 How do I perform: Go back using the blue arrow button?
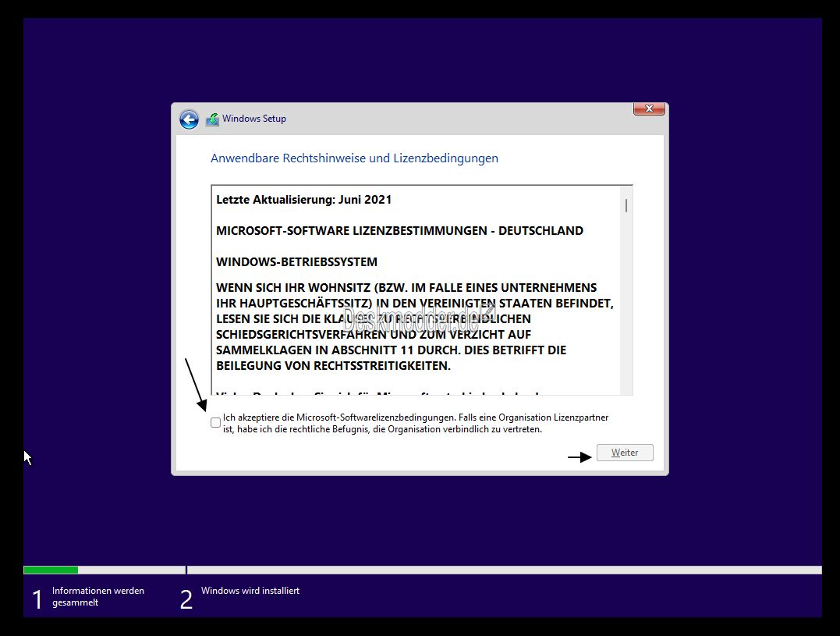[x=189, y=119]
